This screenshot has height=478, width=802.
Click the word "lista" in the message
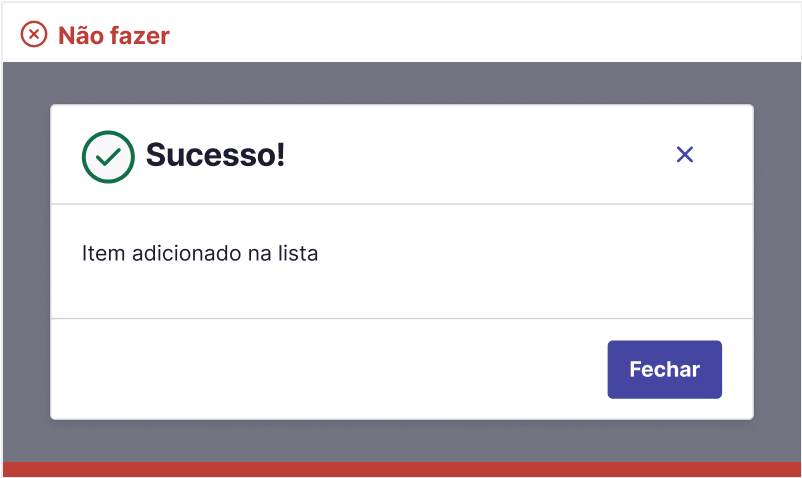tap(298, 254)
